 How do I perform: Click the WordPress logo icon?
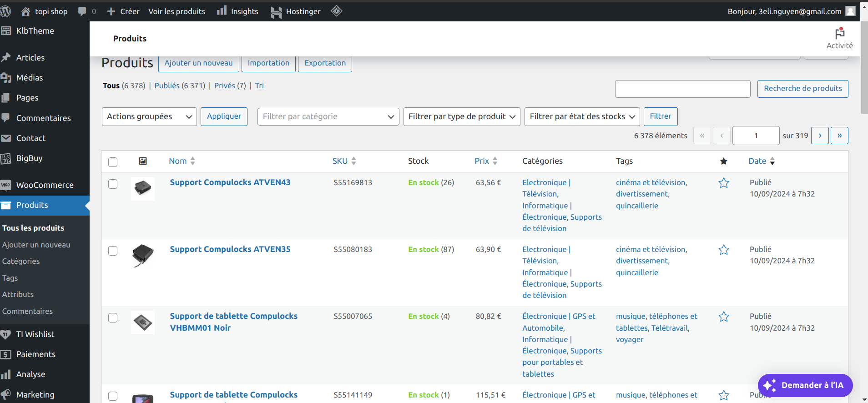pyautogui.click(x=6, y=11)
